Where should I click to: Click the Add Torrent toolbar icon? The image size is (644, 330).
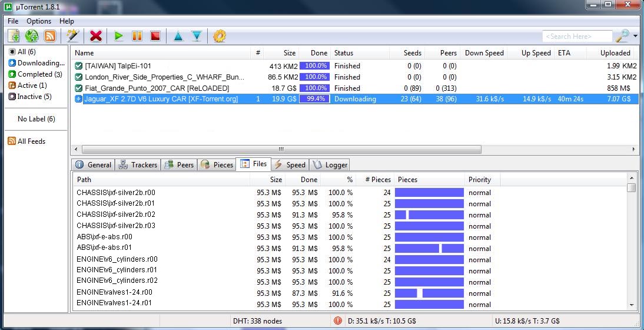tap(14, 36)
